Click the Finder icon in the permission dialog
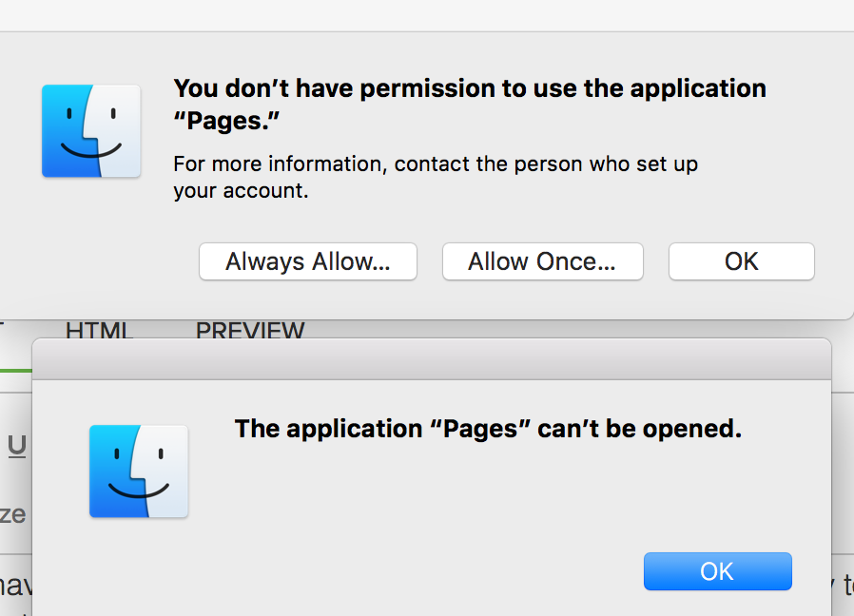The image size is (854, 616). click(x=91, y=131)
